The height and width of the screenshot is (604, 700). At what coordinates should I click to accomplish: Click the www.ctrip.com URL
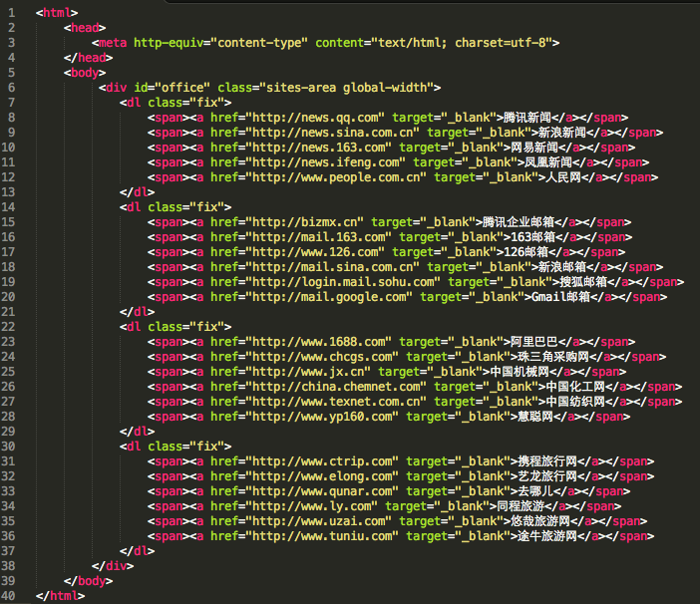click(x=322, y=461)
